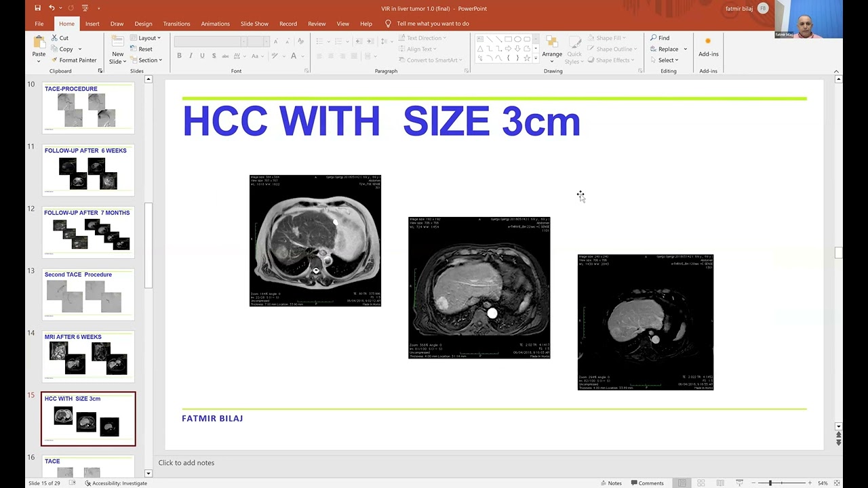Click the zoom slider handle
Viewport: 868px width, 488px height.
pos(770,483)
